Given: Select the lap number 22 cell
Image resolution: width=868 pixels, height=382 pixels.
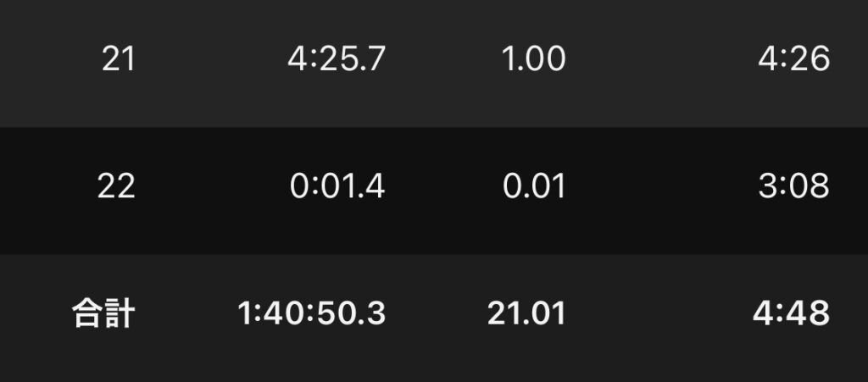Looking at the screenshot, I should [x=116, y=186].
